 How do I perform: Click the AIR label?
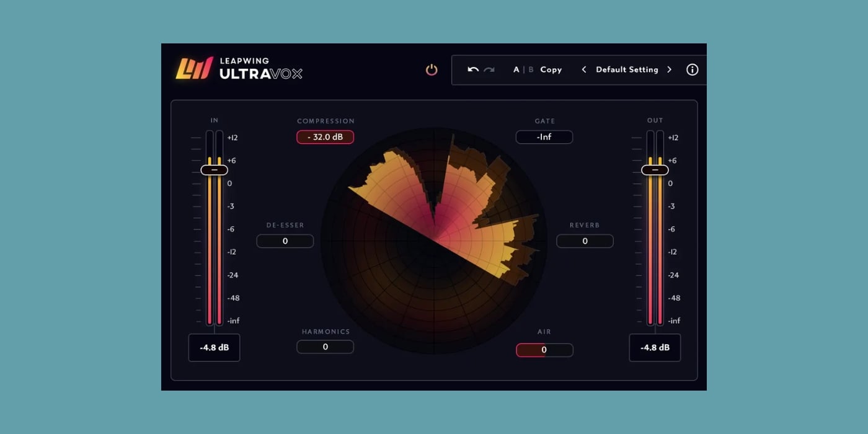pyautogui.click(x=544, y=332)
